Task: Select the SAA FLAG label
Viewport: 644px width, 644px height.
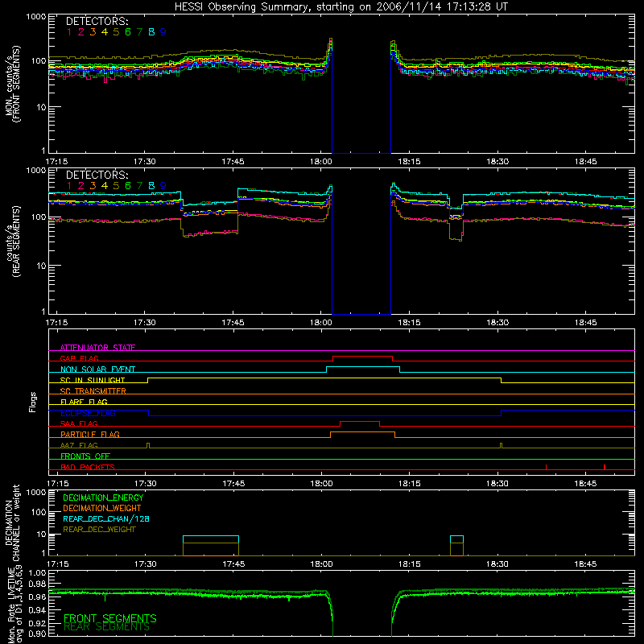Action: coord(79,423)
